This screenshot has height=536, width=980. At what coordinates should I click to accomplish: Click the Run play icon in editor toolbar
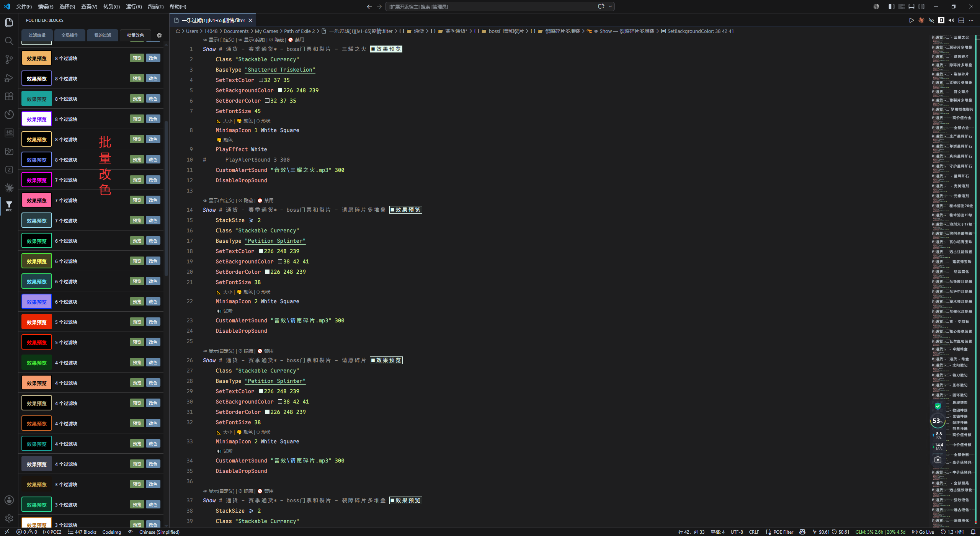coord(911,20)
